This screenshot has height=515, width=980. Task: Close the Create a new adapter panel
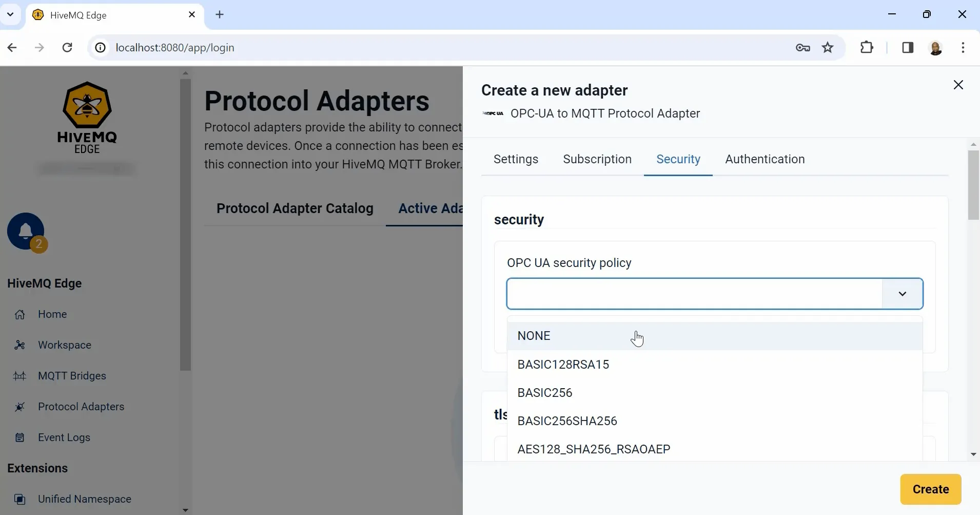click(x=958, y=85)
